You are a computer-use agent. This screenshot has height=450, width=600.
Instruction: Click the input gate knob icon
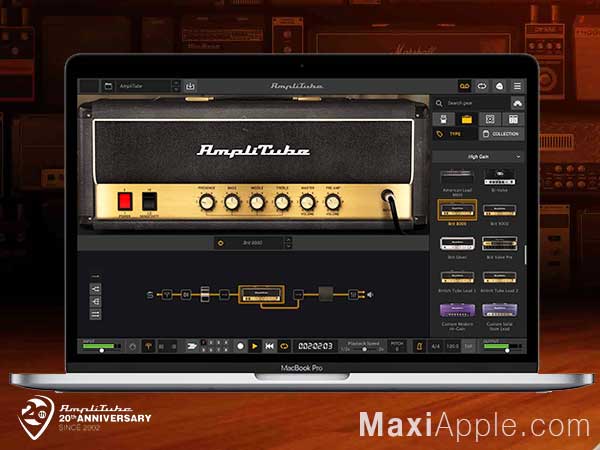pos(132,347)
